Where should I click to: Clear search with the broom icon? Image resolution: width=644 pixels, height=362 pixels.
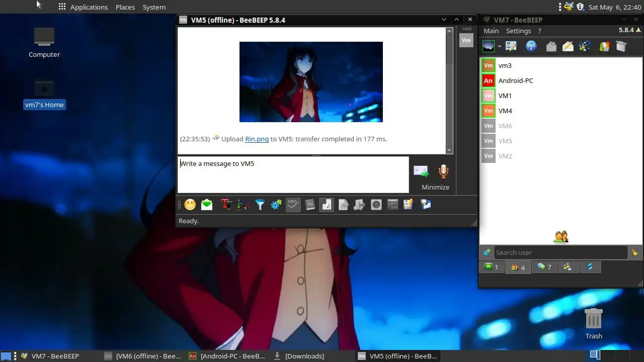click(x=635, y=252)
